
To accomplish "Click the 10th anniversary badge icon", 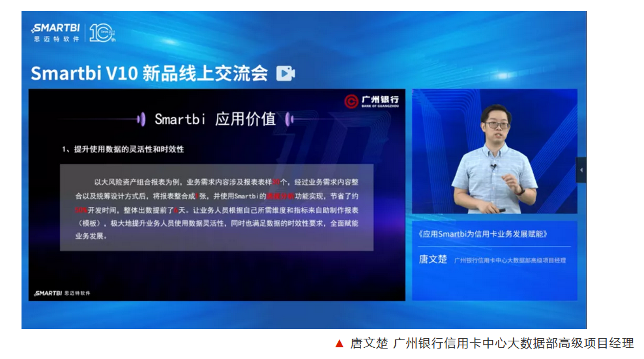I will [102, 33].
